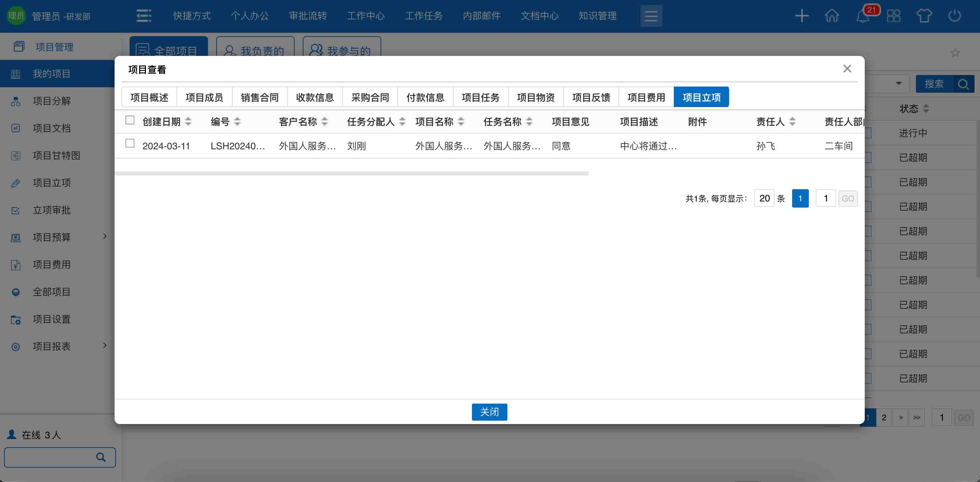Viewport: 980px width, 482px height.
Task: Expand per-page count dropdown showing 20
Action: 764,198
